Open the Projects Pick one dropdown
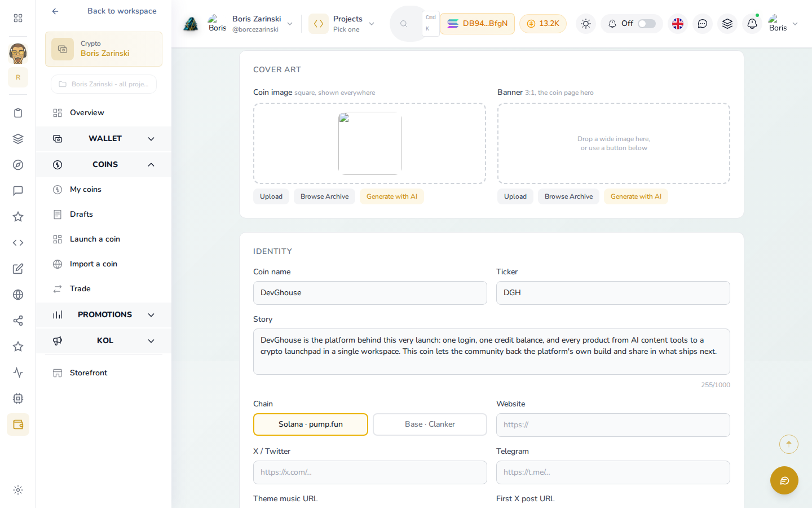812x508 pixels. 342,24
